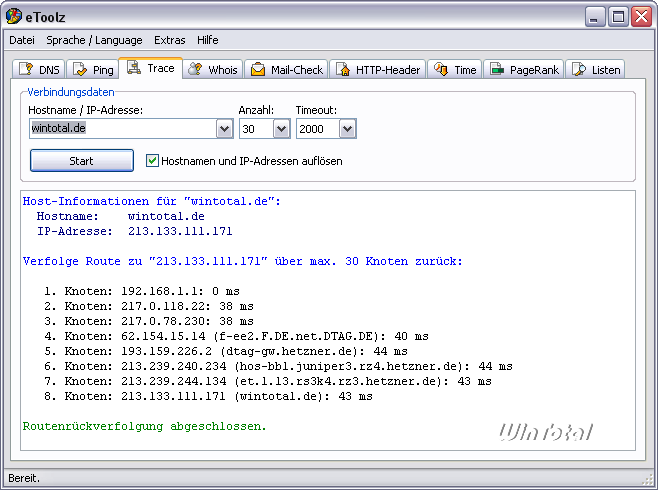Expand the Hostname / IP-Adresse dropdown
This screenshot has width=658, height=490.
point(225,129)
